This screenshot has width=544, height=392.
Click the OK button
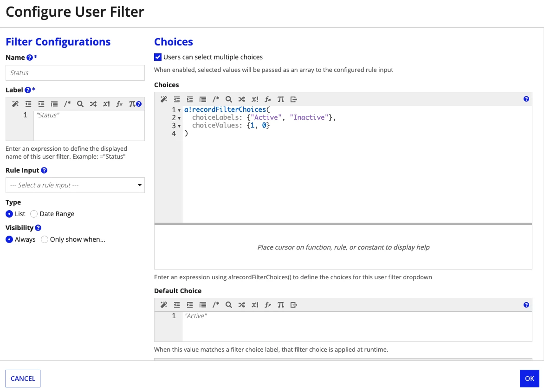coord(530,379)
